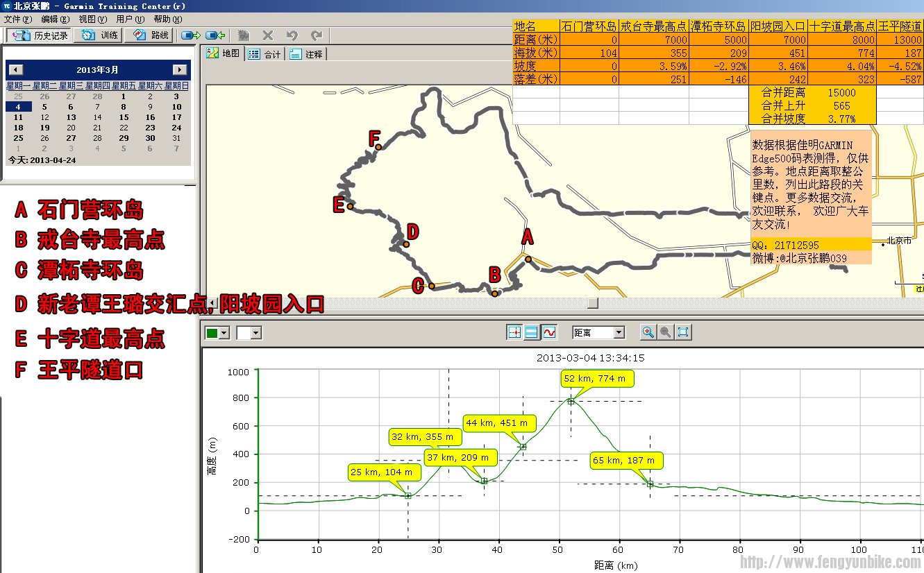Click the send to device icon
Viewport: 924px width, 573px height.
click(190, 35)
